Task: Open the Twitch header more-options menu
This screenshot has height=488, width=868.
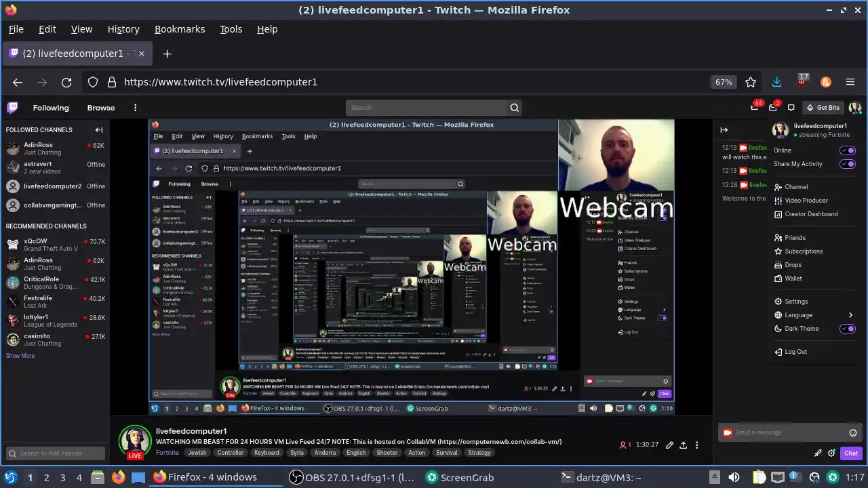Action: click(135, 108)
